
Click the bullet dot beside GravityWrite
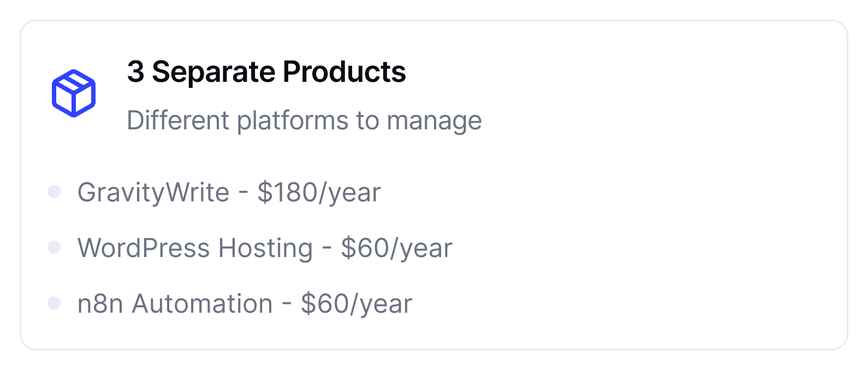click(54, 192)
